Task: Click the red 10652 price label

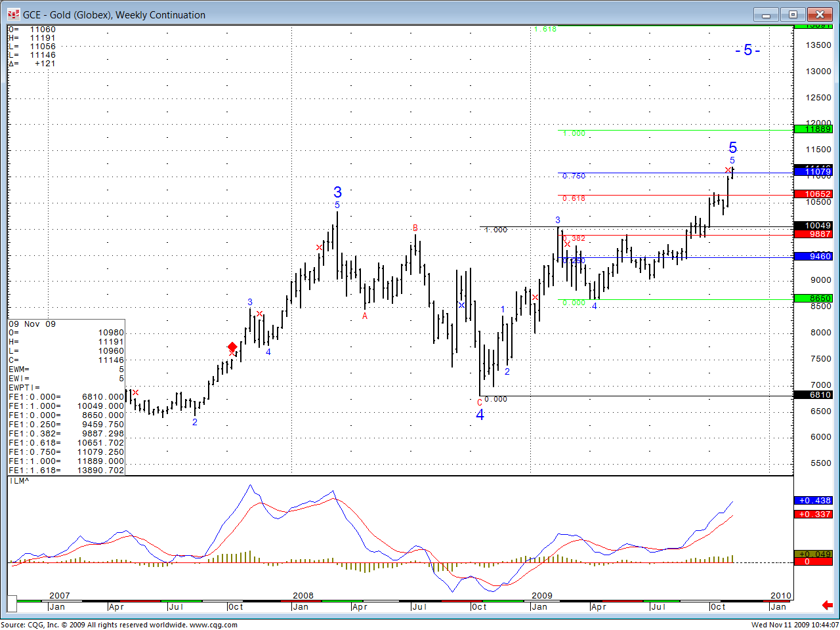Action: pos(813,194)
